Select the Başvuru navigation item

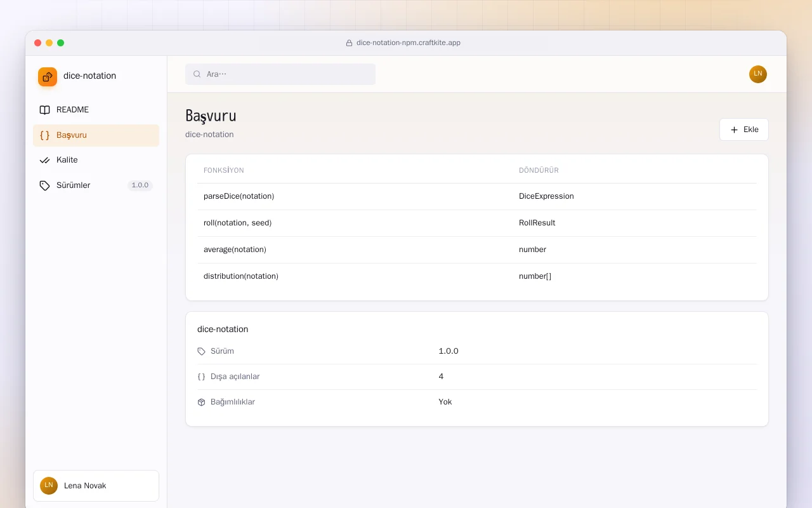click(96, 135)
